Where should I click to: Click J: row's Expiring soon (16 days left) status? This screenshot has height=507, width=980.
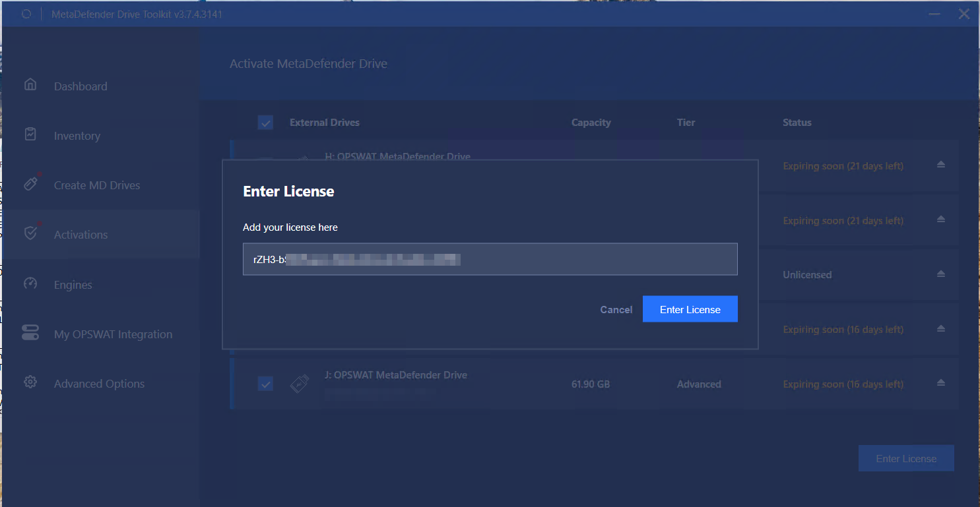point(843,384)
